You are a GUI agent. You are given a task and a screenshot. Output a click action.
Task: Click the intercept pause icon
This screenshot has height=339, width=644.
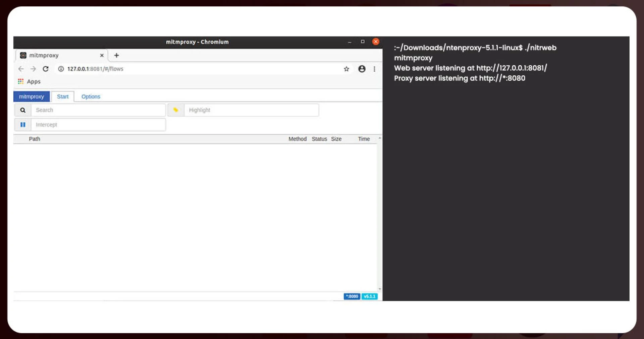point(23,125)
